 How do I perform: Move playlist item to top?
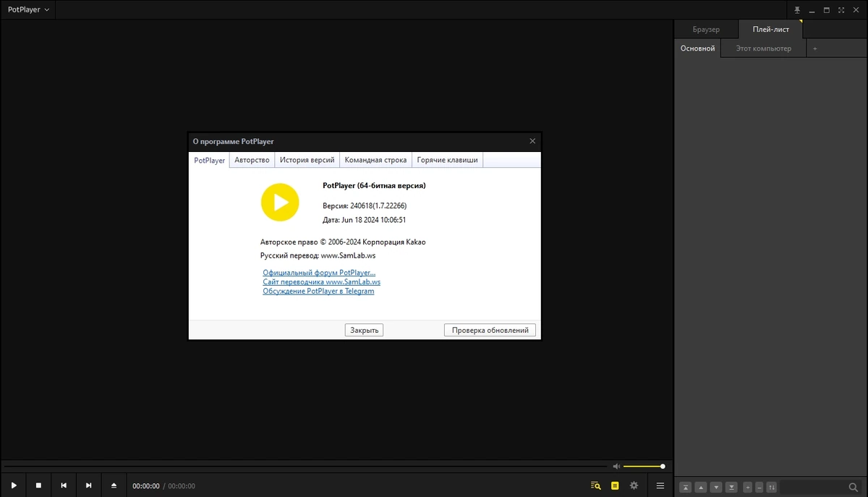tap(686, 487)
